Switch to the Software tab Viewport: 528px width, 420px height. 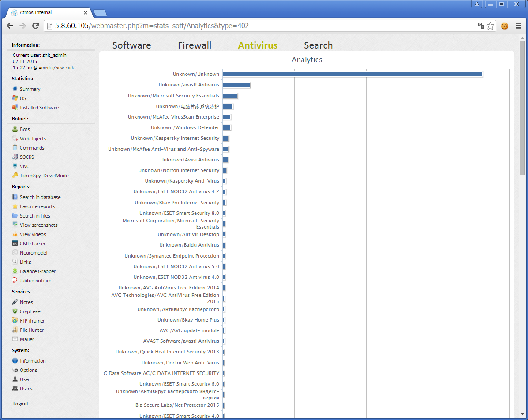click(131, 45)
